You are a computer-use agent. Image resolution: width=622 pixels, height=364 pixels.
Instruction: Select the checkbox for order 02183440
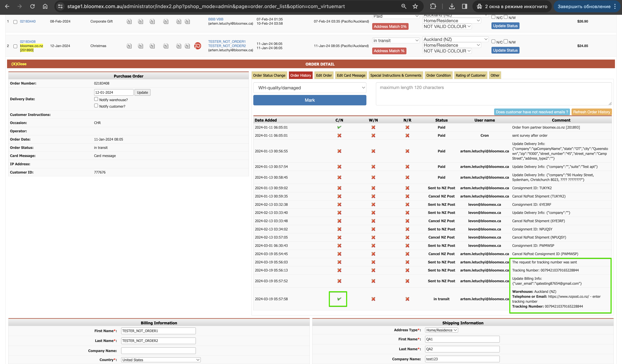[x=15, y=22]
